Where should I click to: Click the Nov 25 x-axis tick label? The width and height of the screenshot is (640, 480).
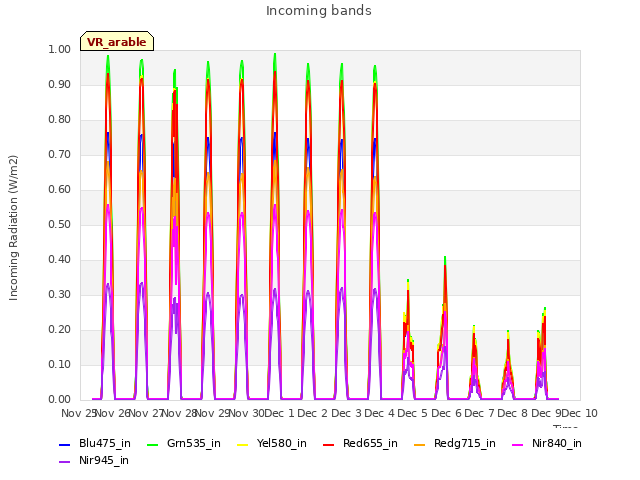(79, 413)
